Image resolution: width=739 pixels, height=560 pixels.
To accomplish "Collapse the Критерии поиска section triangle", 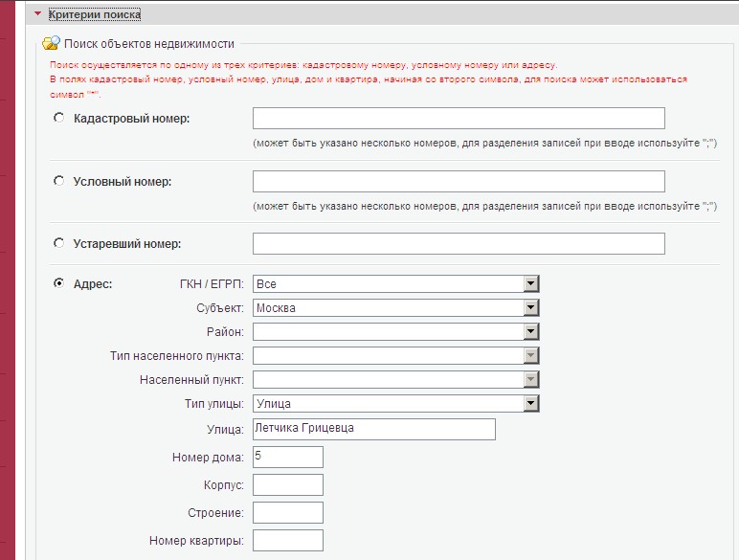I will [x=37, y=14].
